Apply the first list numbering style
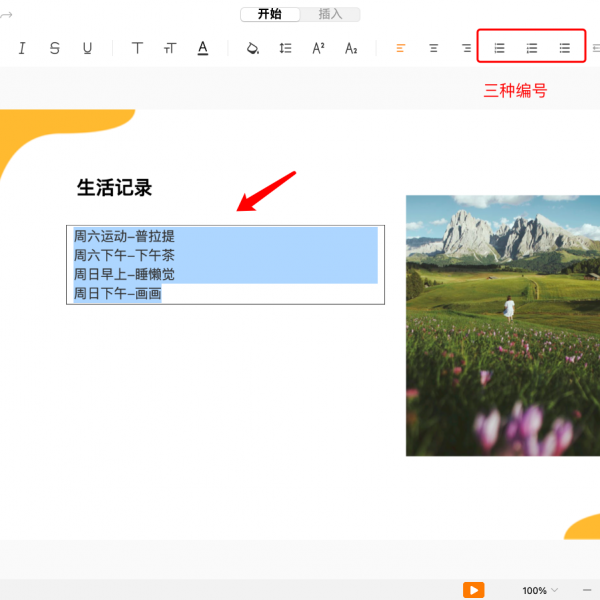 (x=499, y=48)
